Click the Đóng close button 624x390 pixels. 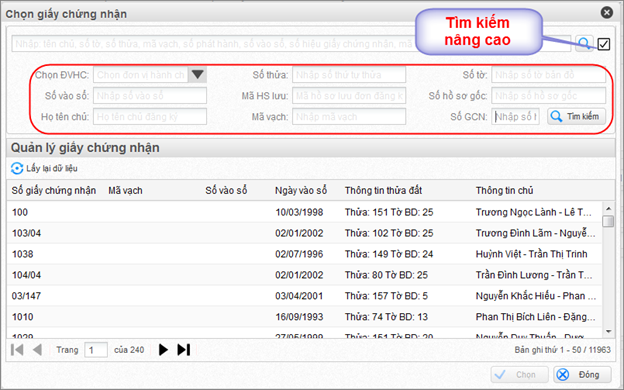point(582,374)
